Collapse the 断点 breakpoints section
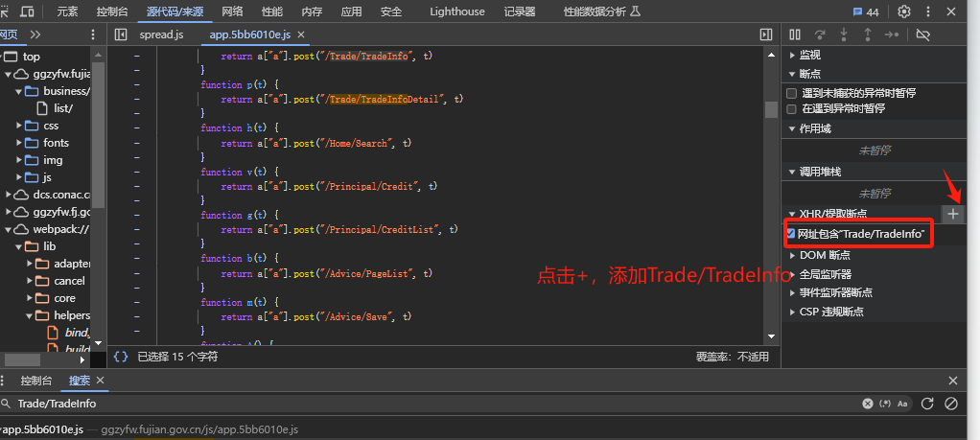 pyautogui.click(x=793, y=74)
